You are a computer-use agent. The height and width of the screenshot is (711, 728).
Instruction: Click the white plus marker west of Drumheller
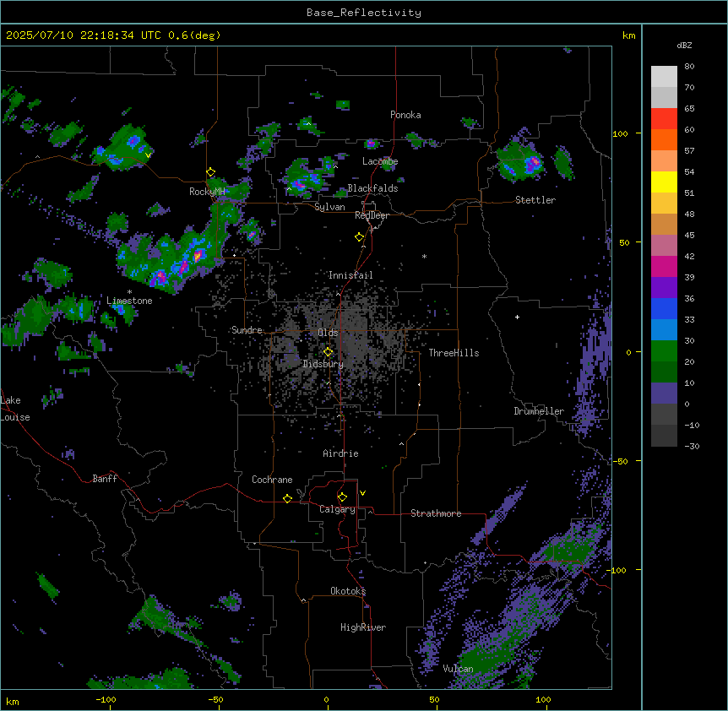517,317
